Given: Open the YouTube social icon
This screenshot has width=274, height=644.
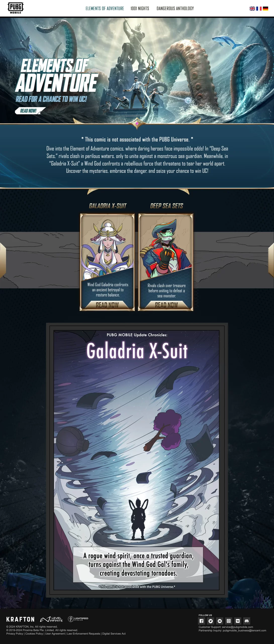Looking at the screenshot, I should point(220,621).
